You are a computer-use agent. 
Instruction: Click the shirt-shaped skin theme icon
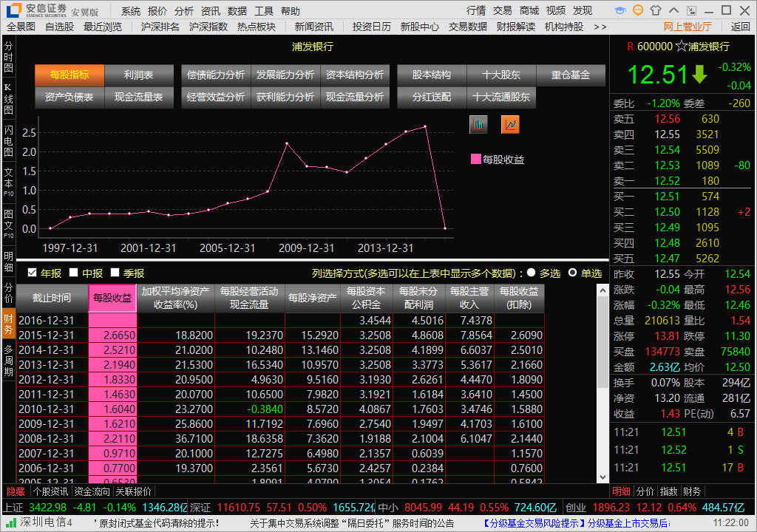[656, 10]
